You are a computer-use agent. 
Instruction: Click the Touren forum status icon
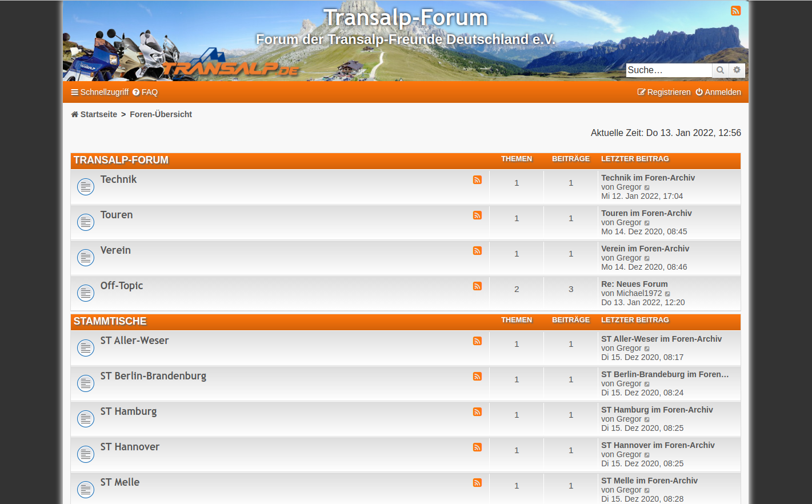coord(86,222)
